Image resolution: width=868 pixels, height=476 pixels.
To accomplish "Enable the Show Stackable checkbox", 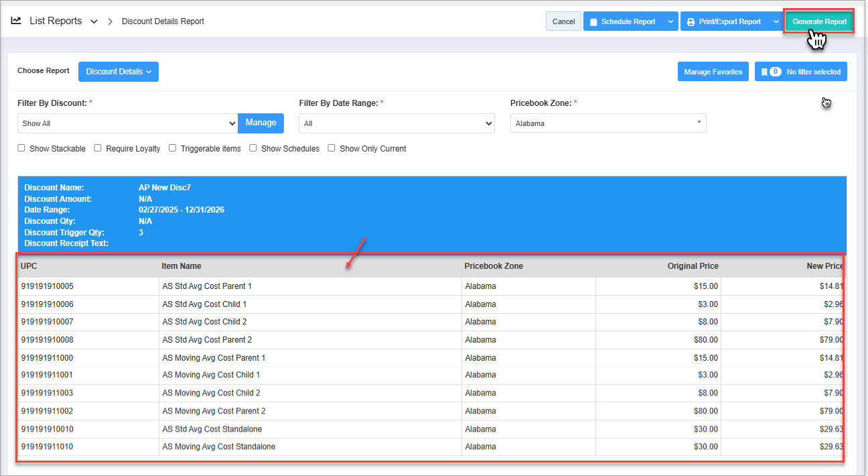I will pyautogui.click(x=21, y=148).
